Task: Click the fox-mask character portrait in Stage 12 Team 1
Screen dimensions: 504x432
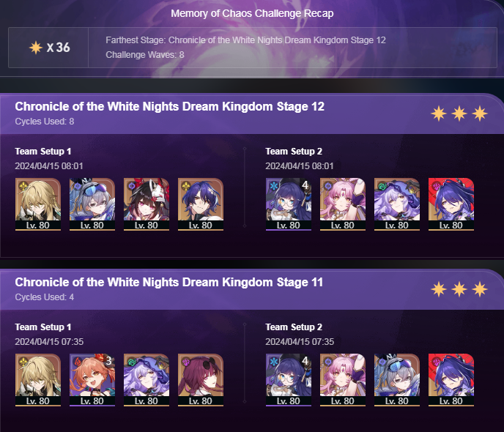Action: [x=147, y=204]
